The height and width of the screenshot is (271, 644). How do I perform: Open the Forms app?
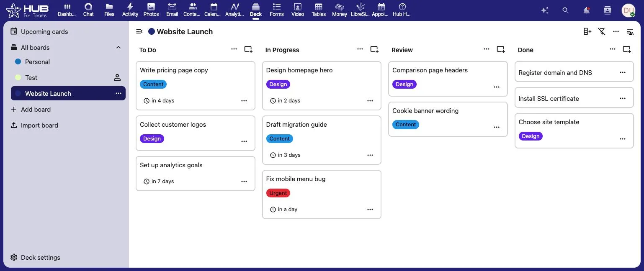point(277,10)
